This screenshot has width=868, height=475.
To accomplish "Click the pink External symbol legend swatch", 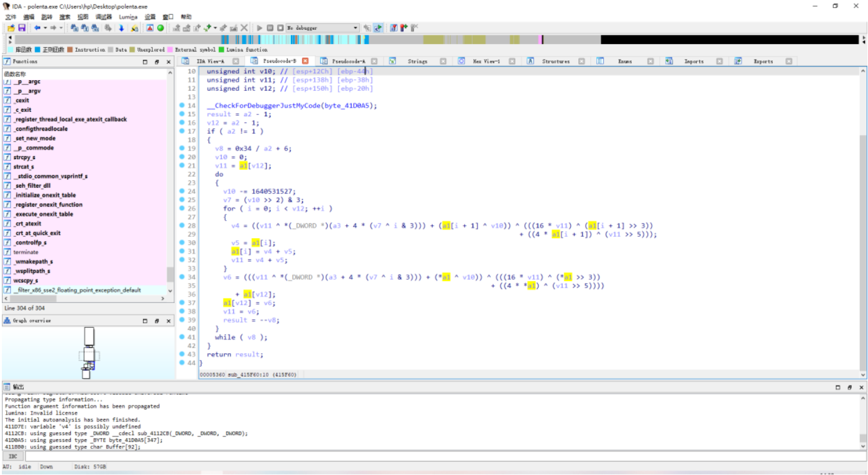I will point(170,50).
